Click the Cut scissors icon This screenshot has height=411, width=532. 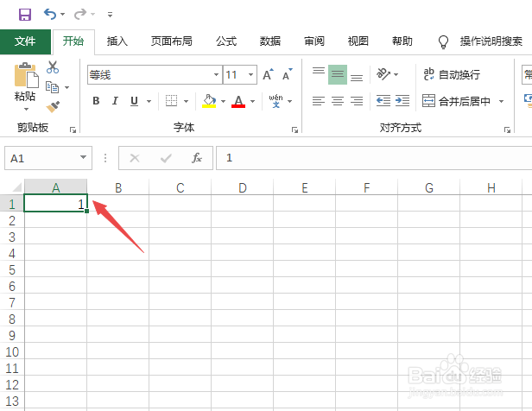pos(53,67)
